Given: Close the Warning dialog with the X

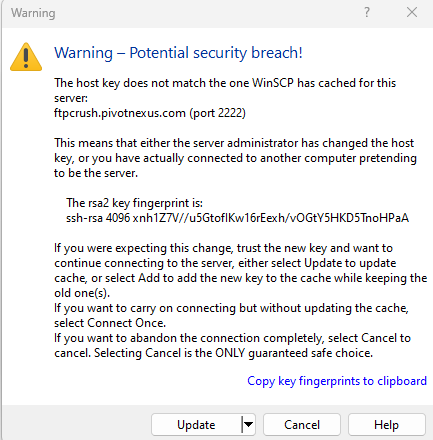Looking at the screenshot, I should click(x=412, y=13).
